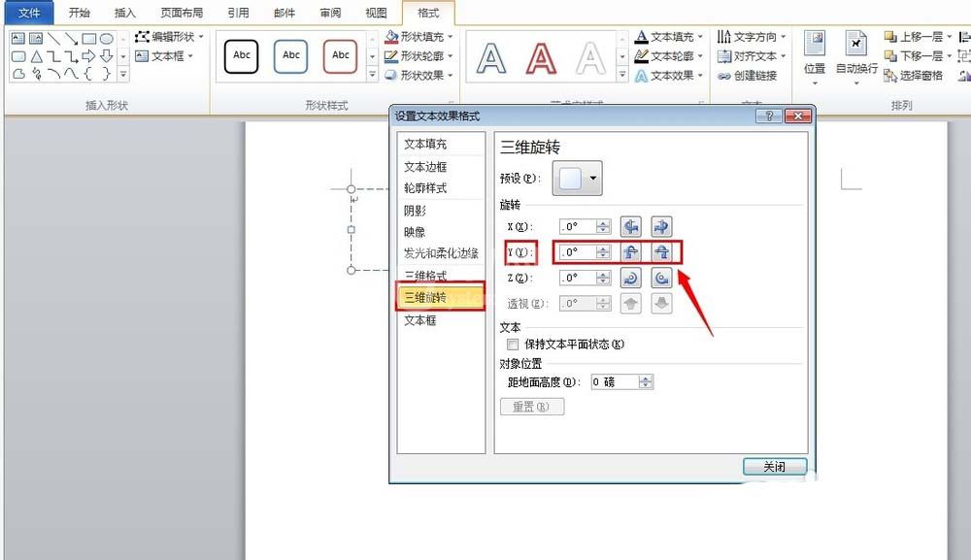Open 自动换行 wrap text dropdown
Screen dimensions: 971x560
[856, 58]
